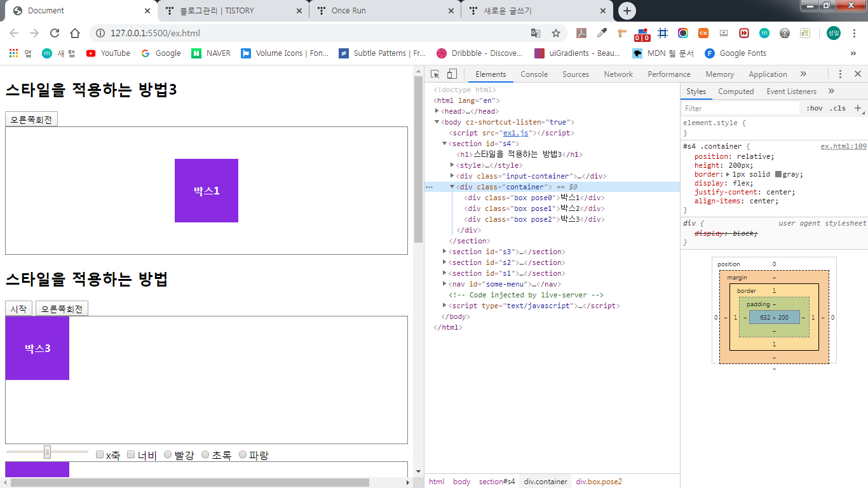Open the 성일 profile avatar
Screen dimensions: 868x488
[833, 33]
